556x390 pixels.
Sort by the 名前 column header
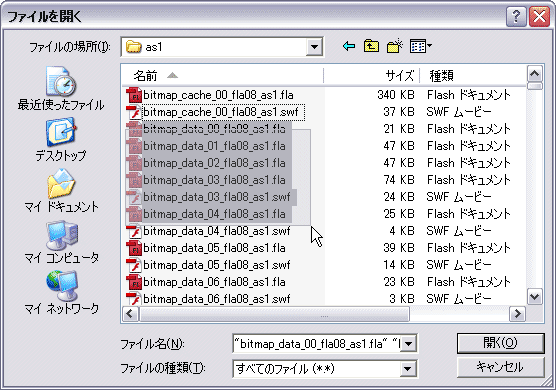click(222, 76)
